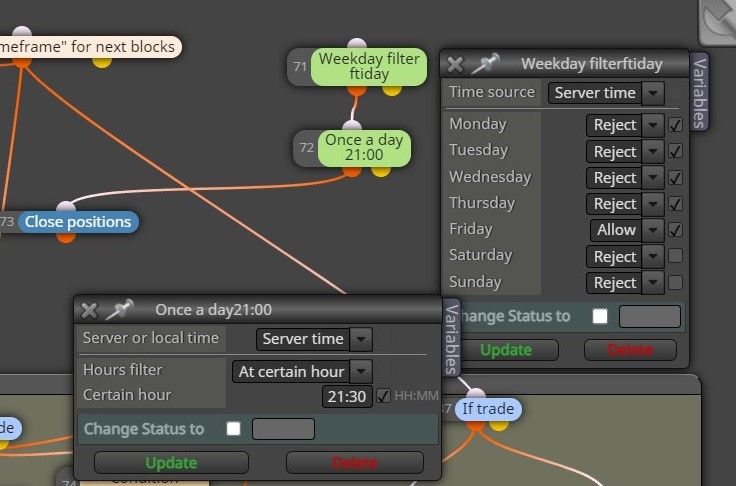
Task: Click status value field in Weekday filter panel
Action: pos(650,316)
